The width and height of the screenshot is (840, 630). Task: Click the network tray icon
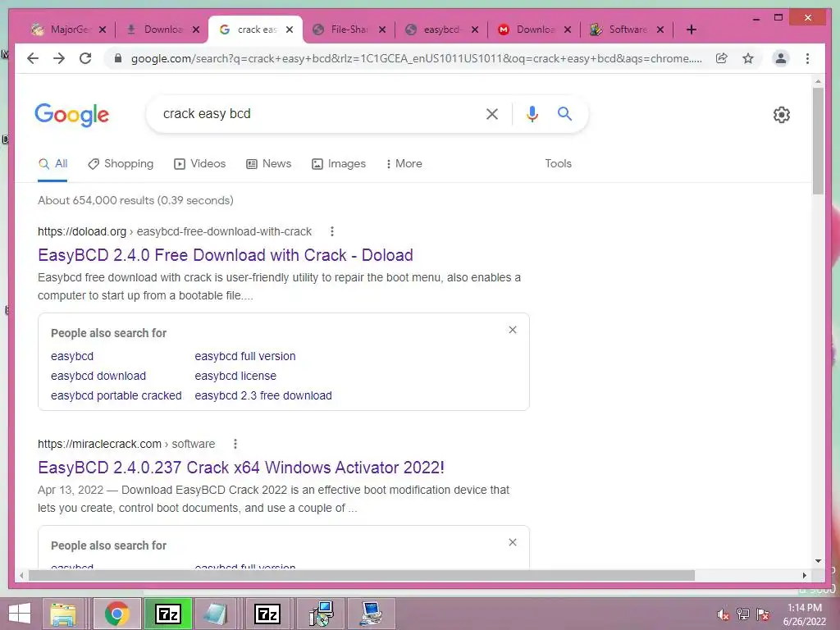(743, 614)
